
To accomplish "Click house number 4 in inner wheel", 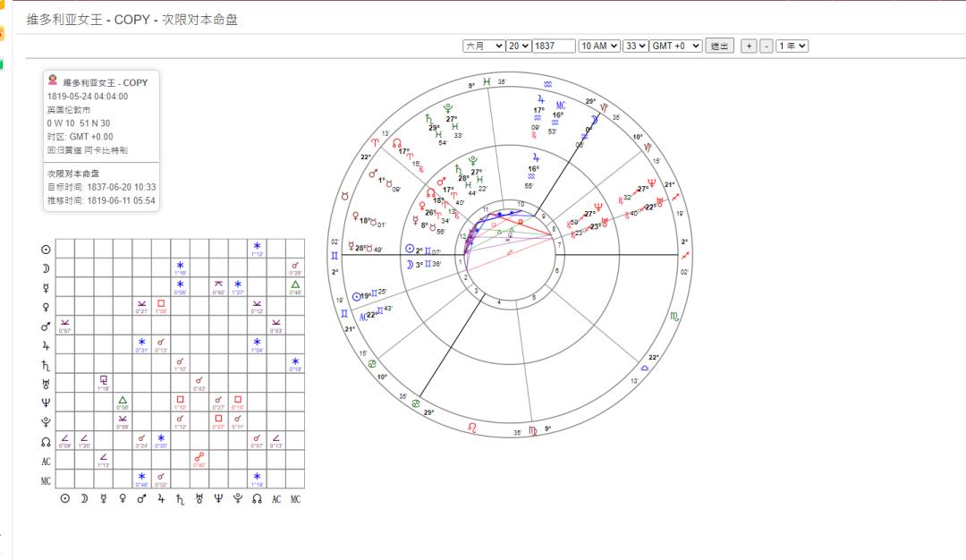I will 499,302.
